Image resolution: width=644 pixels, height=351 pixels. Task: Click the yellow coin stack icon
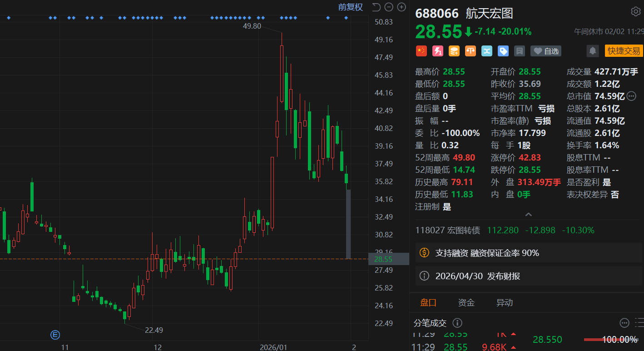[454, 51]
